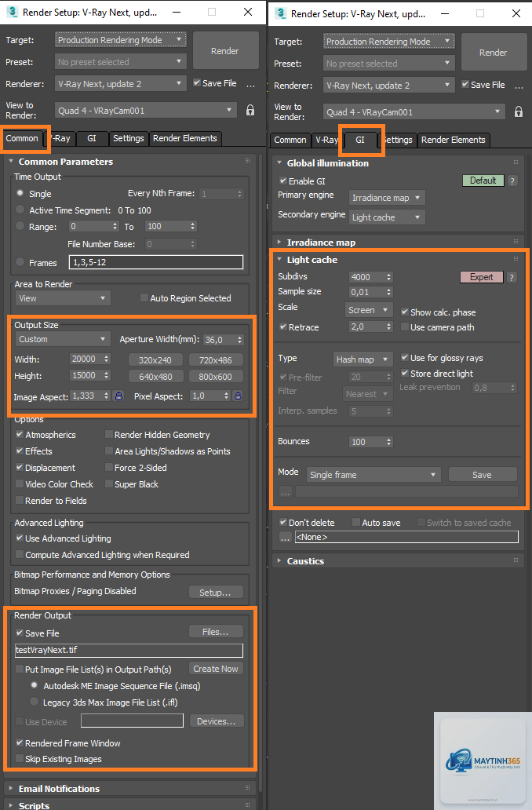Toggle the Enable GI checkbox

pyautogui.click(x=283, y=181)
